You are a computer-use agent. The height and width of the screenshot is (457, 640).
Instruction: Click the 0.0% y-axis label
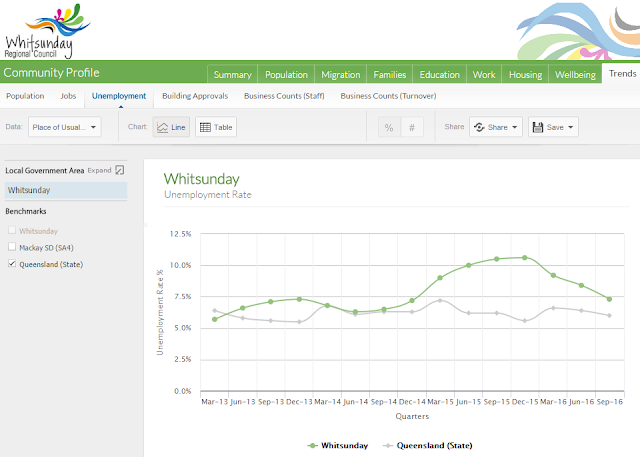[x=182, y=391]
